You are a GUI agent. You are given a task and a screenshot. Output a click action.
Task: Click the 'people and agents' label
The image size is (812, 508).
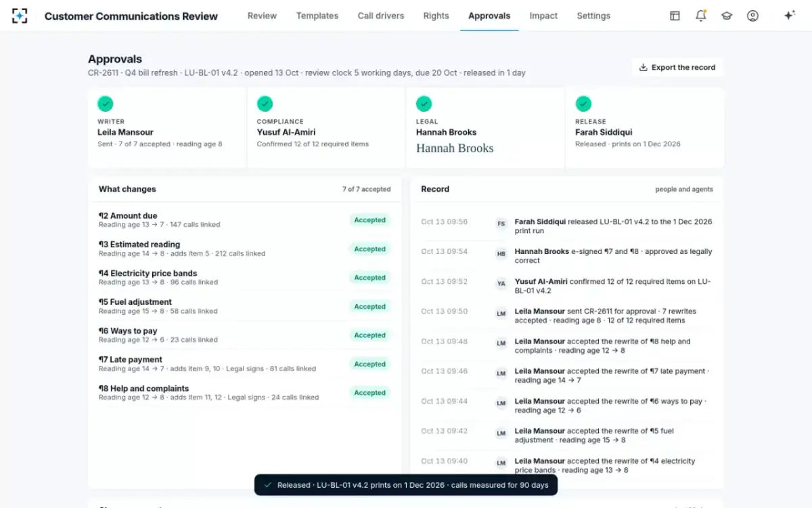684,190
